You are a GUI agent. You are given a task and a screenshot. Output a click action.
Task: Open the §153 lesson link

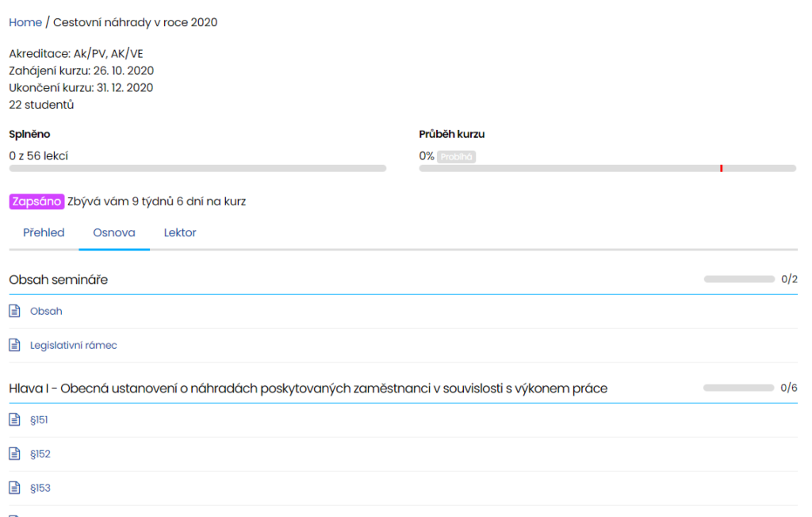[x=40, y=488]
